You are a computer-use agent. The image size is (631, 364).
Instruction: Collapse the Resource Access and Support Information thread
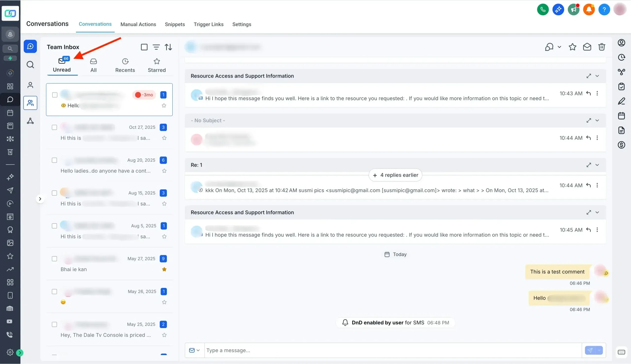(597, 76)
